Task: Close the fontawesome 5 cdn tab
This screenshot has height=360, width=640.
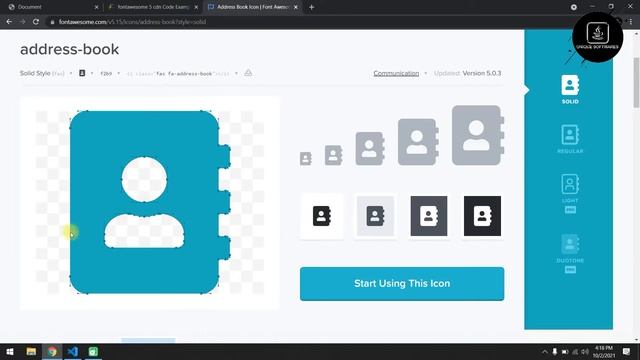Action: coord(196,7)
